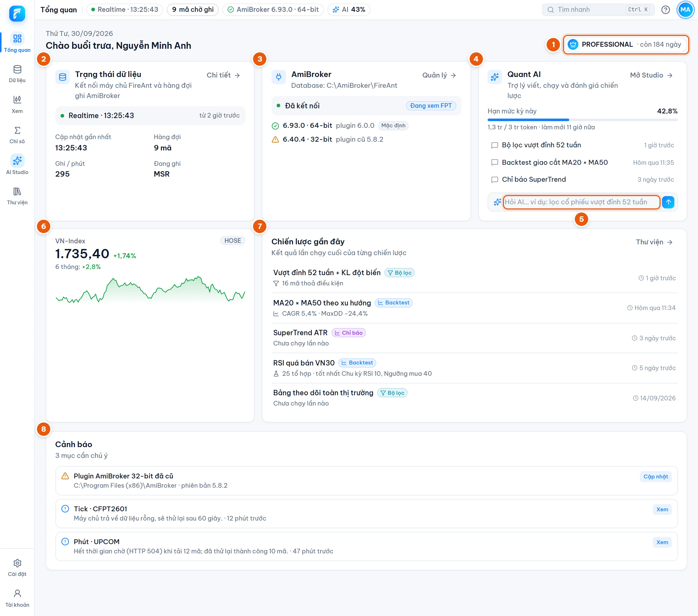This screenshot has height=616, width=698.
Task: Click the 9 mã chờ ghi pill
Action: (x=193, y=9)
